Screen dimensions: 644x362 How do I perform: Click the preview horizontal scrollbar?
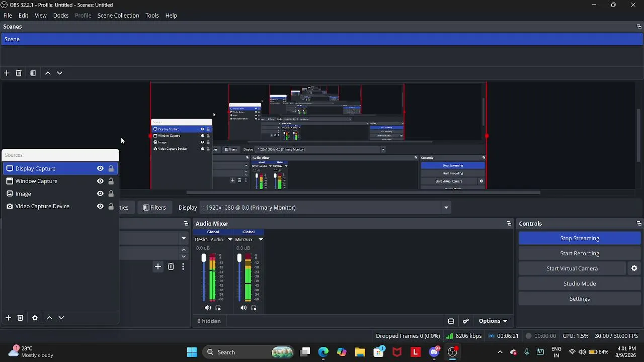tap(363, 192)
